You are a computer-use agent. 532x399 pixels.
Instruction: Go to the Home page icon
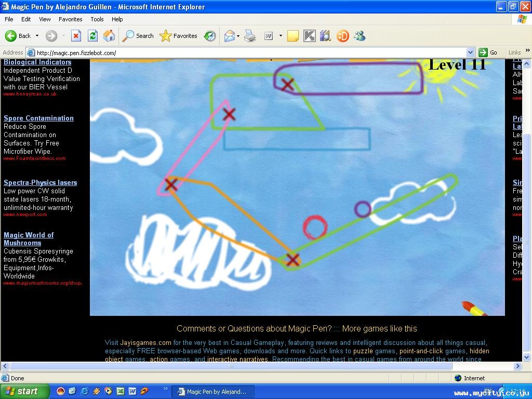click(109, 36)
